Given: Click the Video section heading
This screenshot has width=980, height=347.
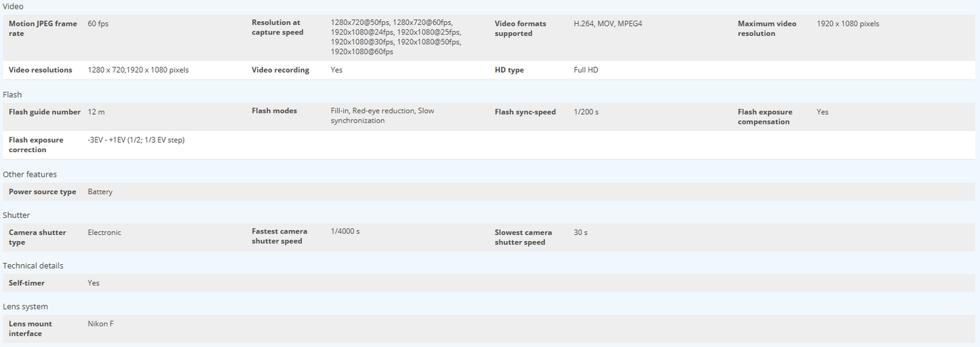Looking at the screenshot, I should [13, 6].
